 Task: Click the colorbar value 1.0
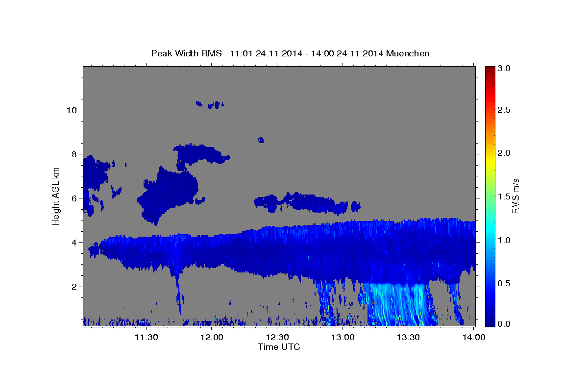coord(505,240)
